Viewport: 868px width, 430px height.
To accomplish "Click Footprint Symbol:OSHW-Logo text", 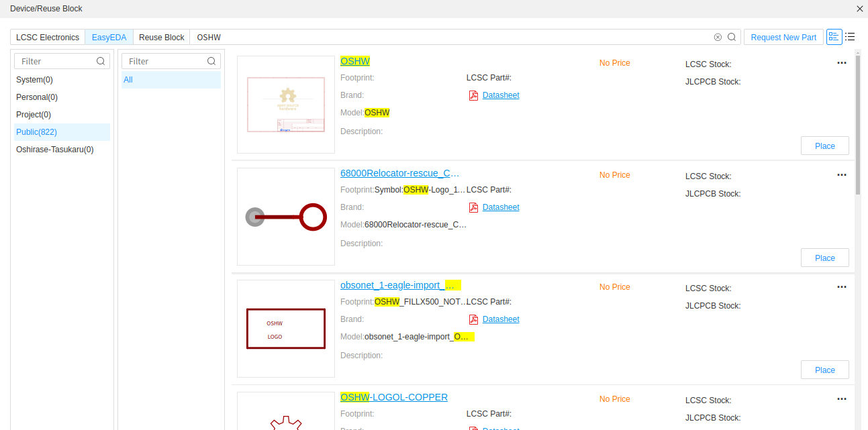I will 403,190.
